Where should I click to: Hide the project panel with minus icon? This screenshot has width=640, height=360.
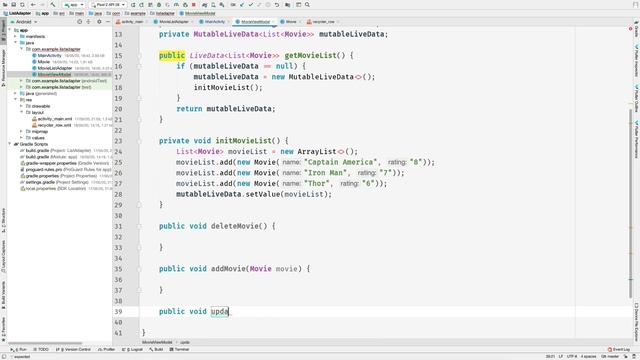point(108,22)
